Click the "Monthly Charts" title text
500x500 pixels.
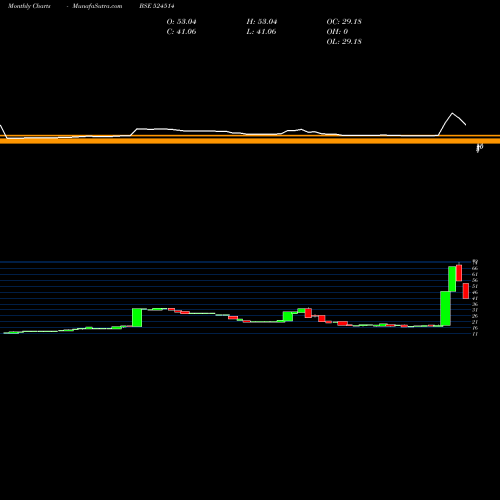coord(29,6)
